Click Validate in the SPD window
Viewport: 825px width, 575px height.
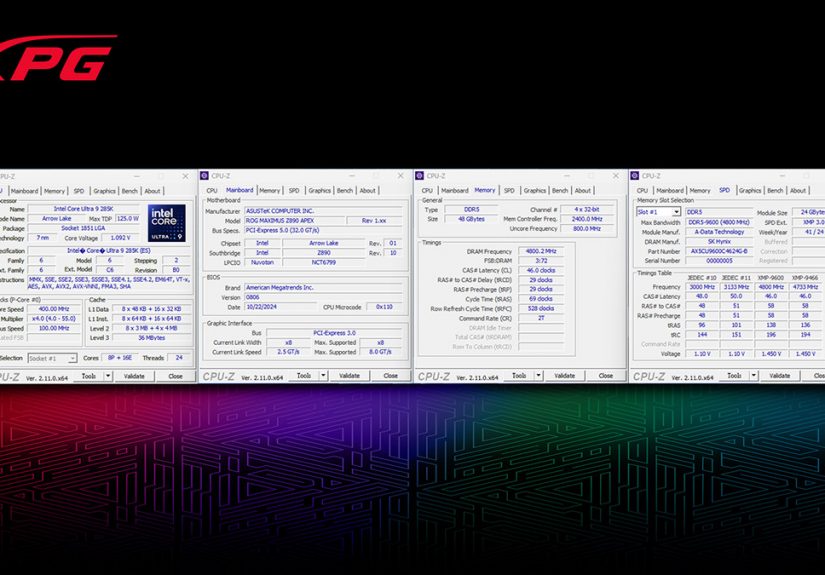780,376
